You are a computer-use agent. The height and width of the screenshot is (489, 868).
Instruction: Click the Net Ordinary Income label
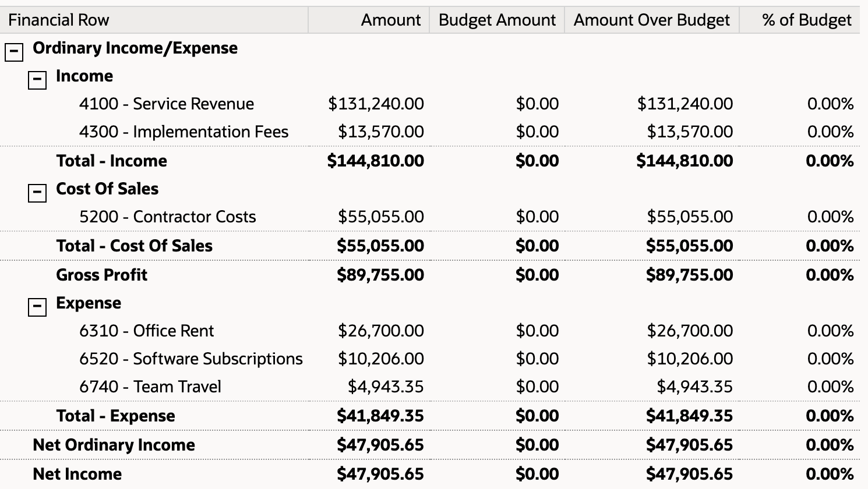coord(114,445)
